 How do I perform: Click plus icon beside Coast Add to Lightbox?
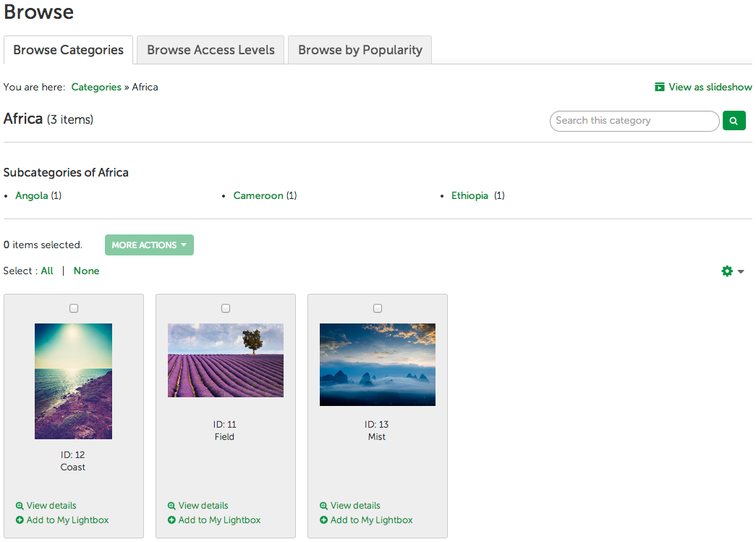pos(20,520)
